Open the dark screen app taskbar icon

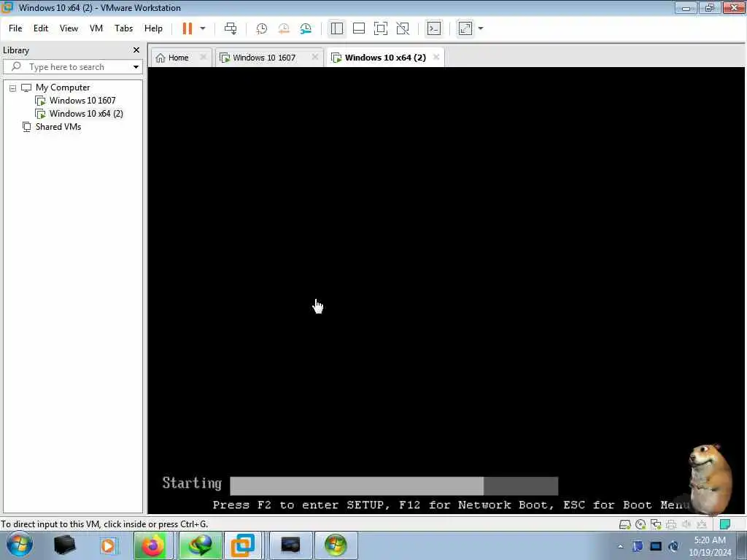(x=290, y=545)
